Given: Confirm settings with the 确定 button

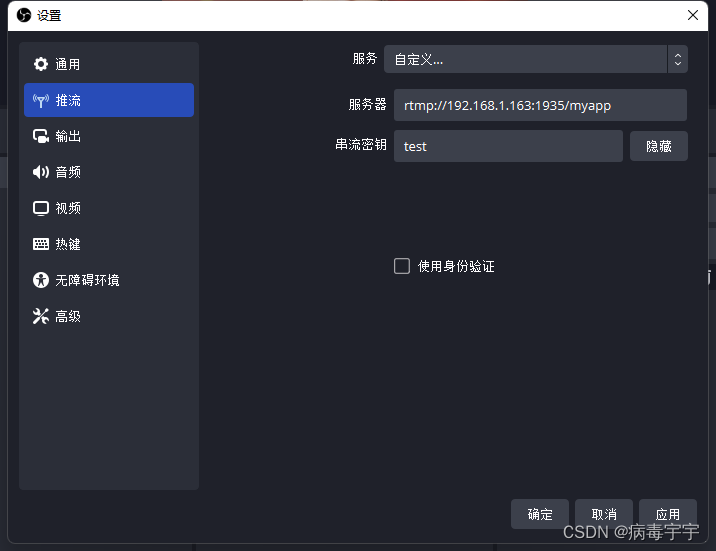Looking at the screenshot, I should [540, 514].
